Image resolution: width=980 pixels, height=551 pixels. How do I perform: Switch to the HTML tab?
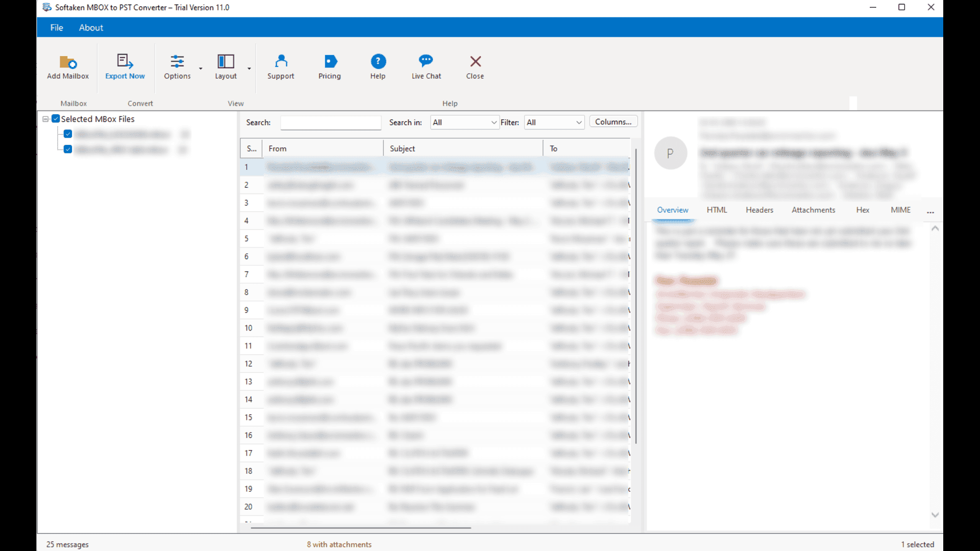coord(717,210)
